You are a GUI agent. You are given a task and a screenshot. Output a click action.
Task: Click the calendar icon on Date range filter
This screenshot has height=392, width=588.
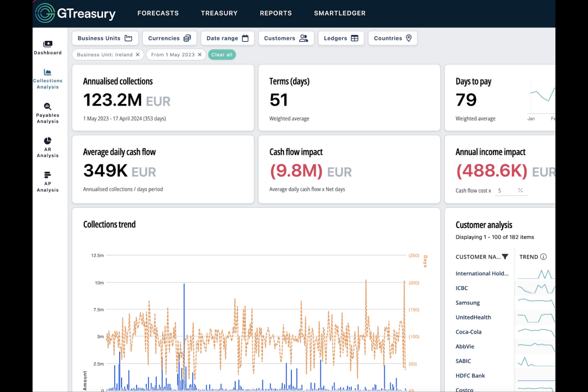245,38
